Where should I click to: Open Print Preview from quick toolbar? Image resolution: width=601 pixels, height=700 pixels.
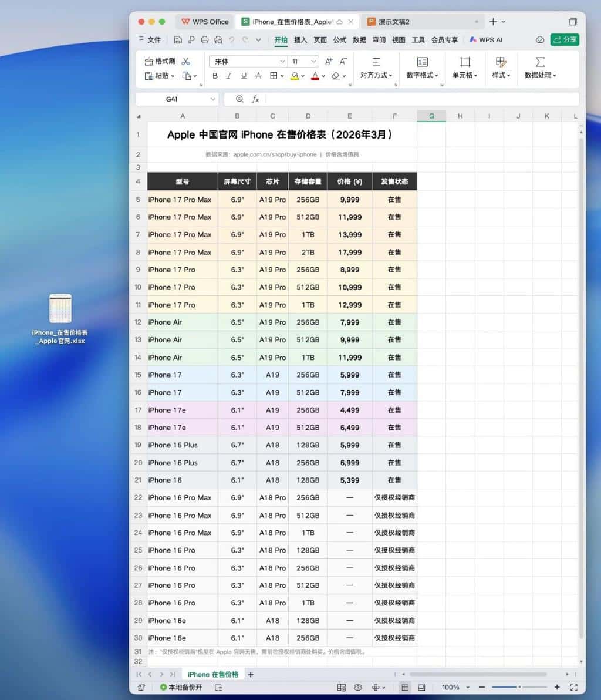pyautogui.click(x=218, y=40)
